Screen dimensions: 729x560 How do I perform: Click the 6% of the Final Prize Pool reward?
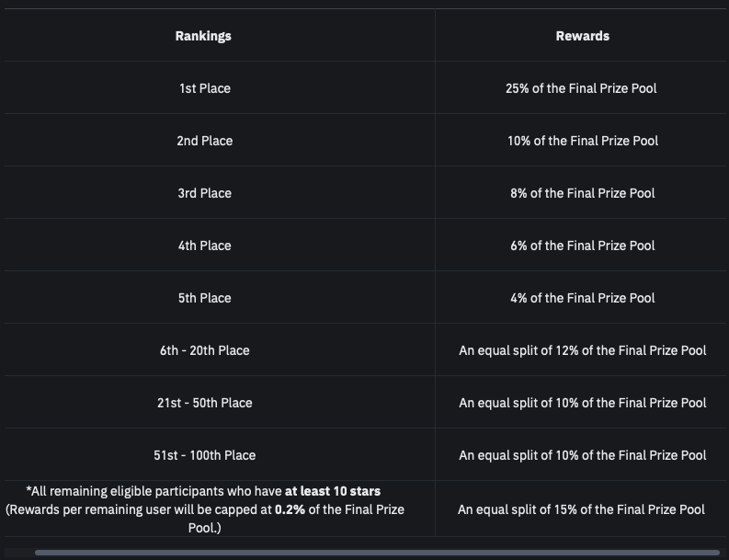(581, 246)
